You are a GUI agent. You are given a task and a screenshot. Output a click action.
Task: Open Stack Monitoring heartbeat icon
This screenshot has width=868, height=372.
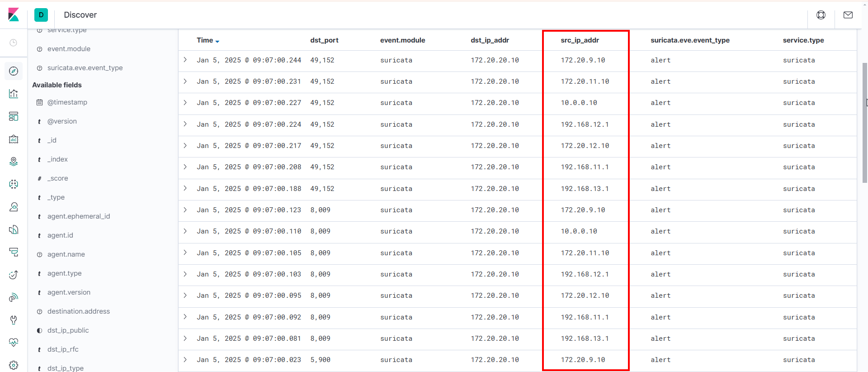14,343
